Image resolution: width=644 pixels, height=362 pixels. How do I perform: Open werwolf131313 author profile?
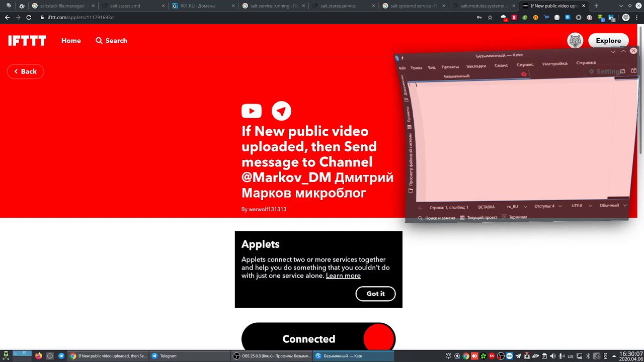point(267,209)
